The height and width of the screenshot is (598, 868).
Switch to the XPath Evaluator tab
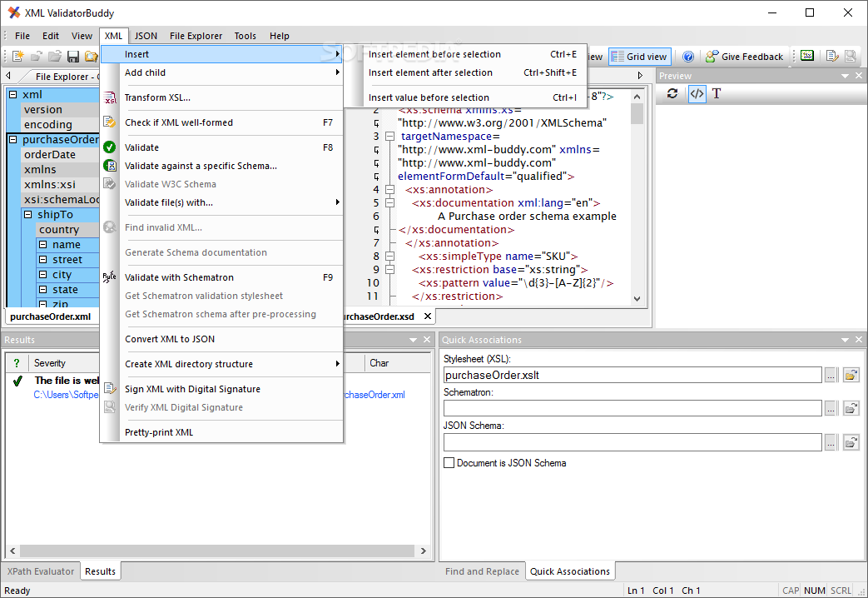[41, 571]
